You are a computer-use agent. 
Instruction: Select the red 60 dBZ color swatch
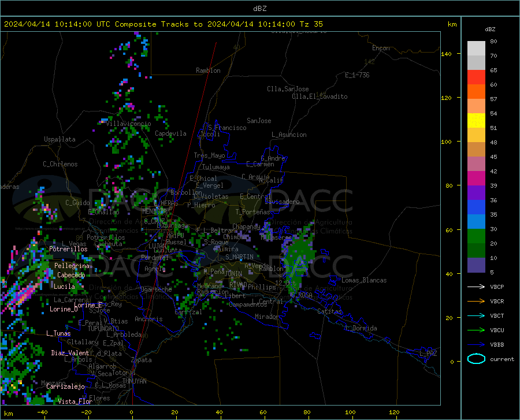476,77
